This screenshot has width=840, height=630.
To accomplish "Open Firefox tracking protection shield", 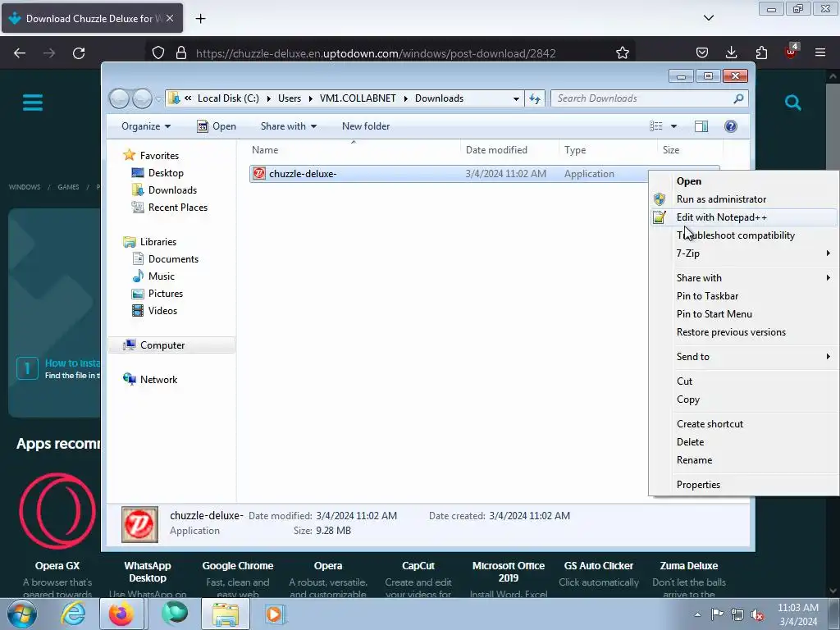I will pyautogui.click(x=158, y=53).
